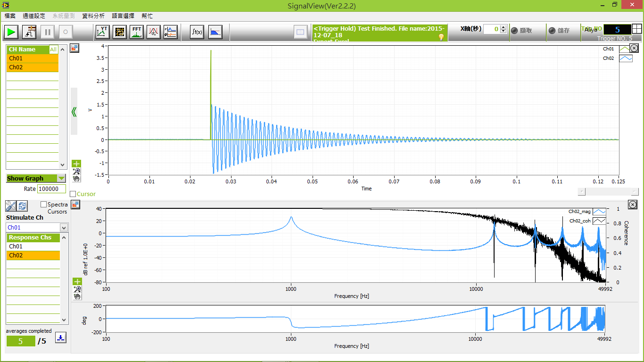
Task: Select Ch01 in the CH Name list
Action: (x=33, y=58)
